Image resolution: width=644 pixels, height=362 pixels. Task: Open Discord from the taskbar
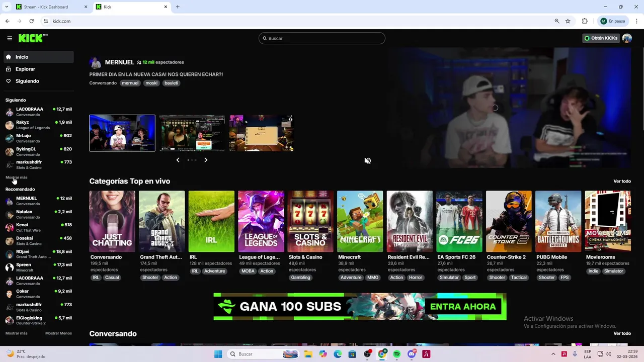[412, 354]
